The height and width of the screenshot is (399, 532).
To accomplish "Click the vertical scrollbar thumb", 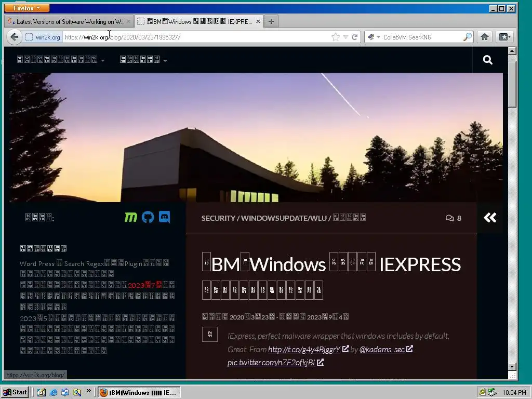I will pyautogui.click(x=512, y=84).
